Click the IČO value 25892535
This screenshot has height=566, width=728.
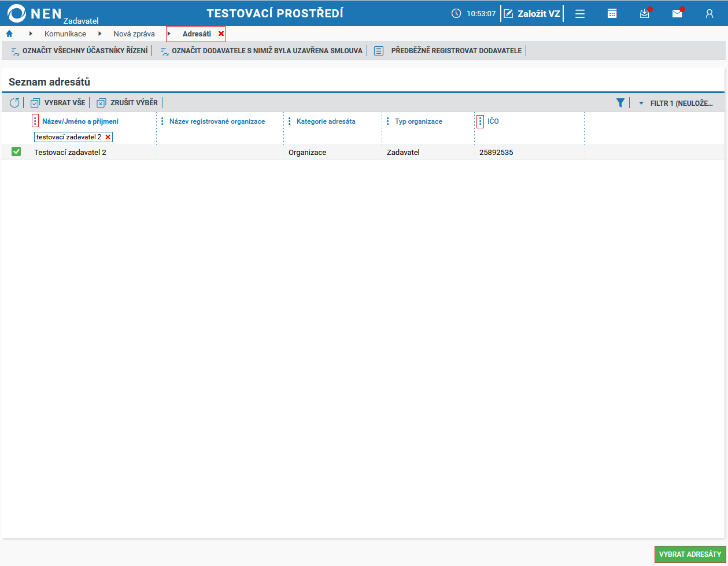point(496,153)
